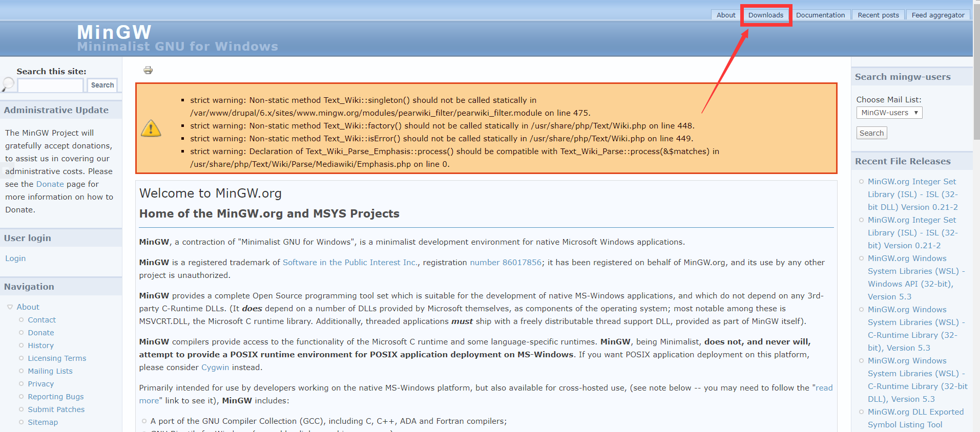
Task: Open the Privacy navigation link
Action: click(41, 383)
